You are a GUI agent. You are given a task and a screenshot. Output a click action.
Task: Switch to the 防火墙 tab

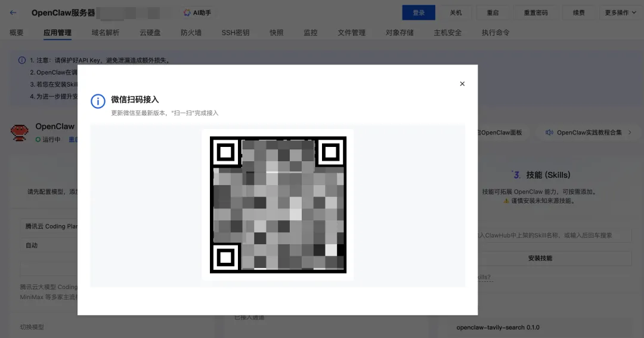191,32
